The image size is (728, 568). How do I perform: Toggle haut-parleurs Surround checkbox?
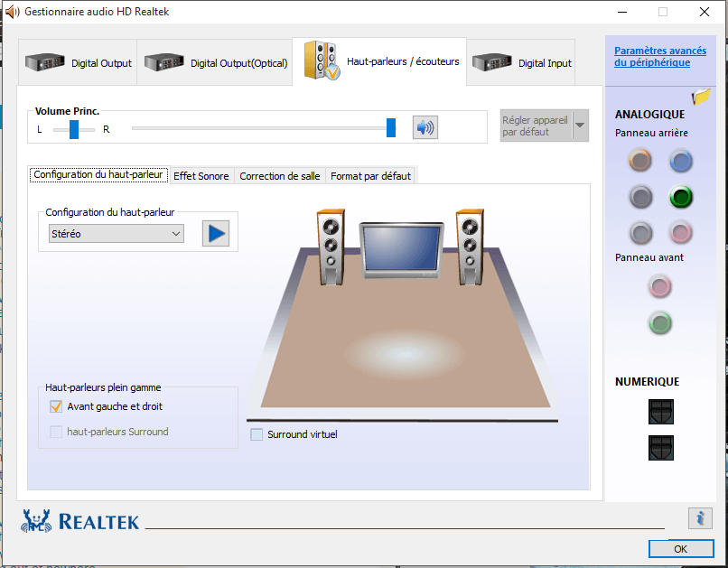(x=56, y=432)
